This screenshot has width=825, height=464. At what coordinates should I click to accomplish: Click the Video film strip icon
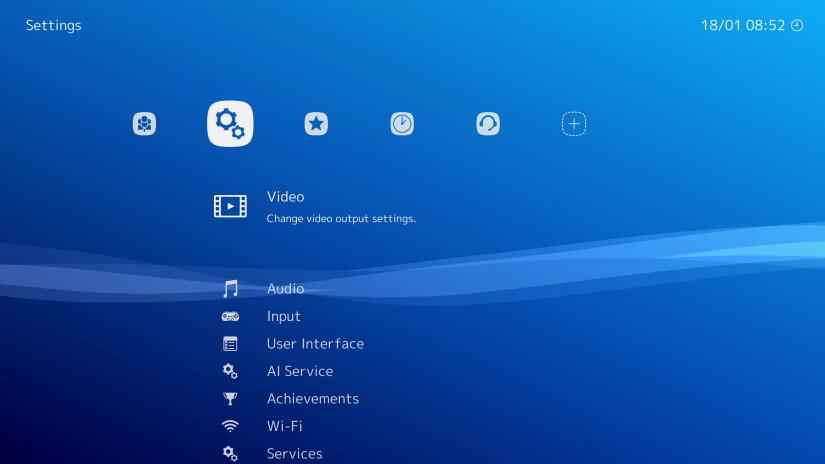click(230, 206)
